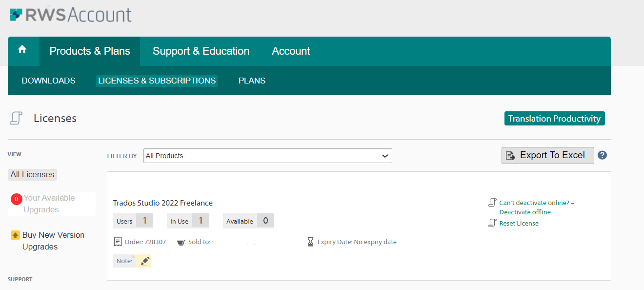This screenshot has width=644, height=290.
Task: Click the FILTER BY label
Action: point(122,156)
